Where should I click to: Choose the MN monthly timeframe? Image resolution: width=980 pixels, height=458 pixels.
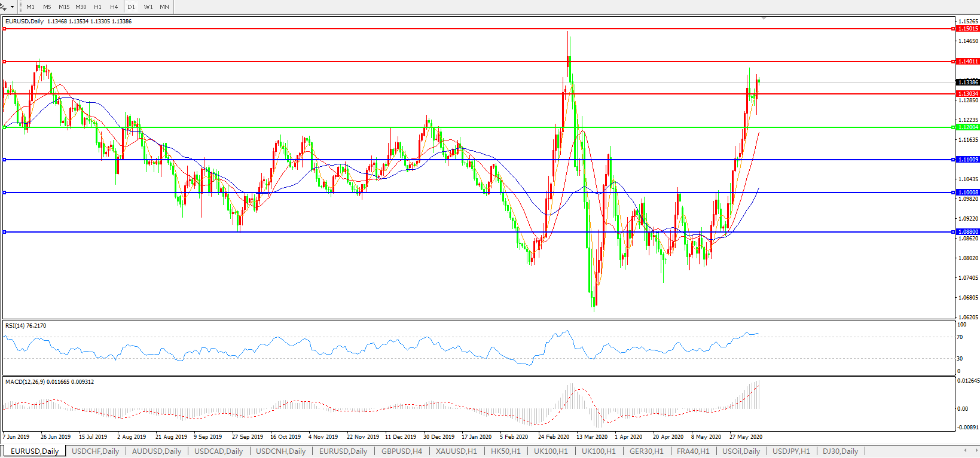[x=164, y=7]
